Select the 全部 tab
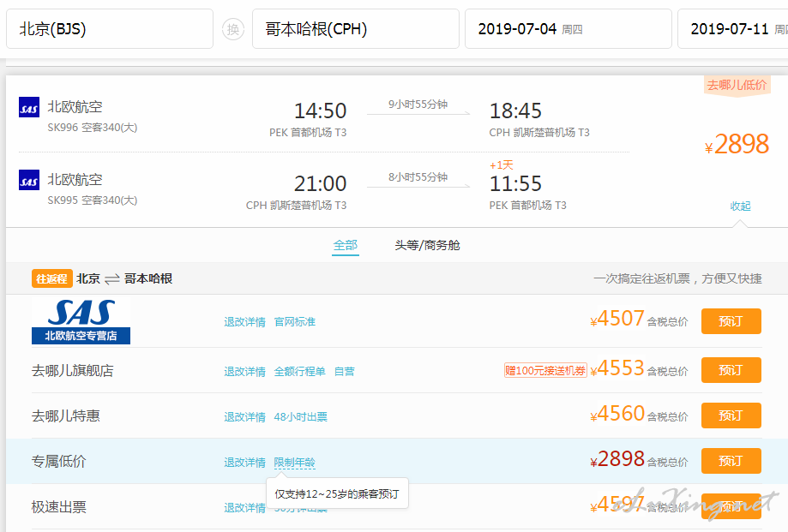 coord(346,245)
